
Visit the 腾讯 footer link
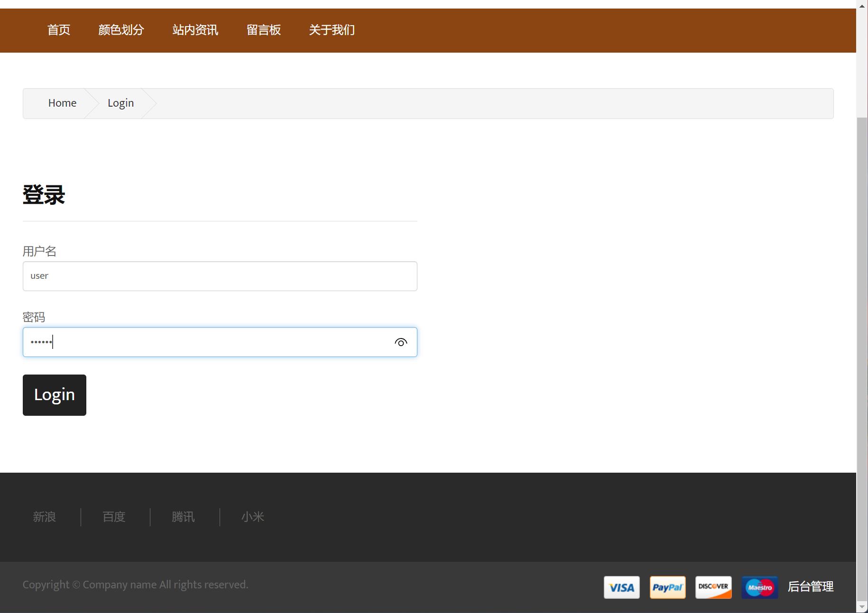coord(183,517)
